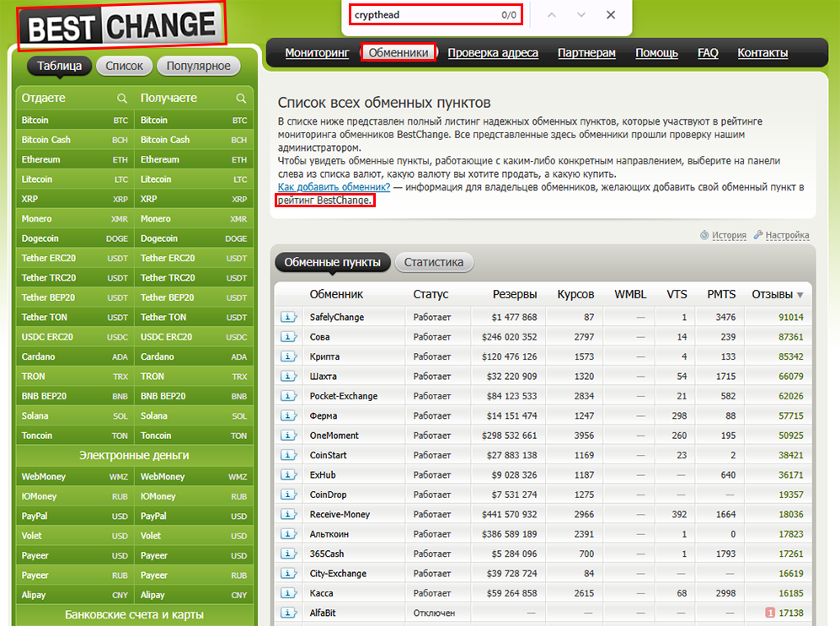Click the search icon next to Отдаете
Screen dimensions: 840x626
click(x=122, y=98)
